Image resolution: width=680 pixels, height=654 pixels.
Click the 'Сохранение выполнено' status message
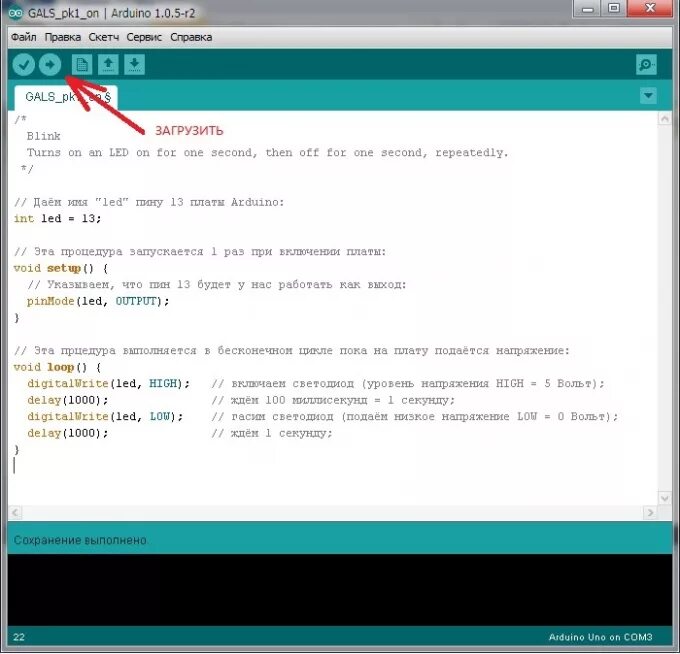tap(80, 540)
